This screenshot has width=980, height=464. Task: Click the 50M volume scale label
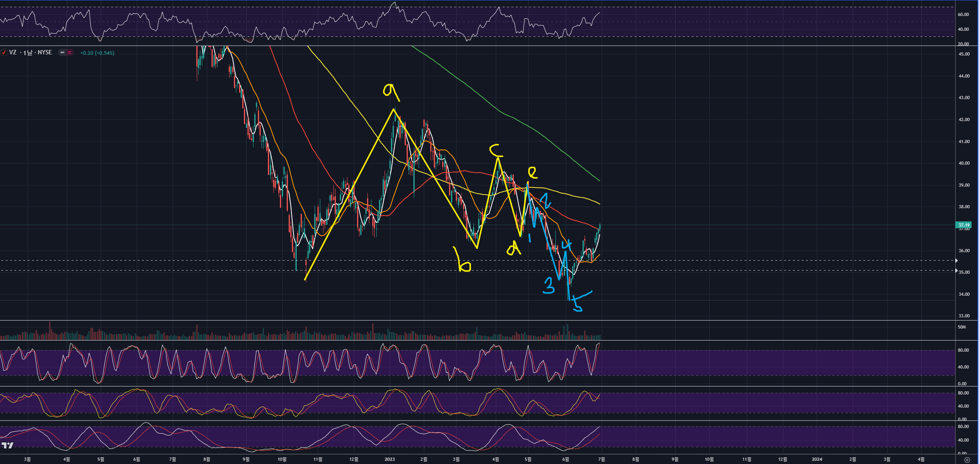tap(962, 327)
